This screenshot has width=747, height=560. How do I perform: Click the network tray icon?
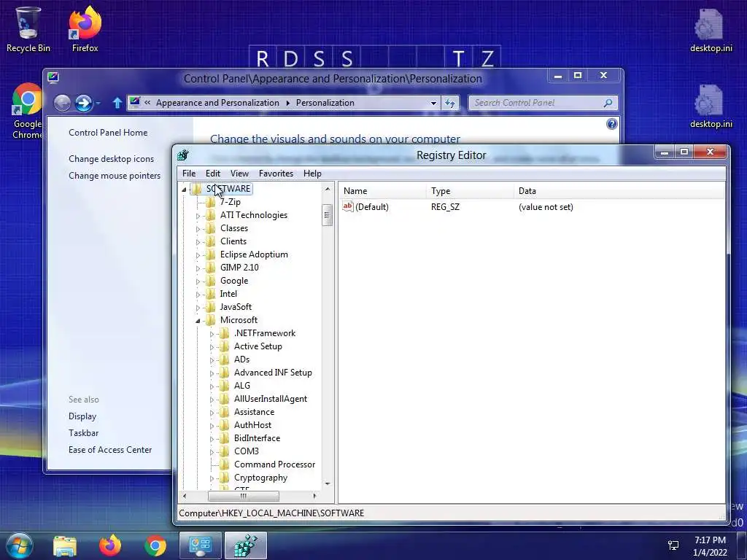pos(673,545)
